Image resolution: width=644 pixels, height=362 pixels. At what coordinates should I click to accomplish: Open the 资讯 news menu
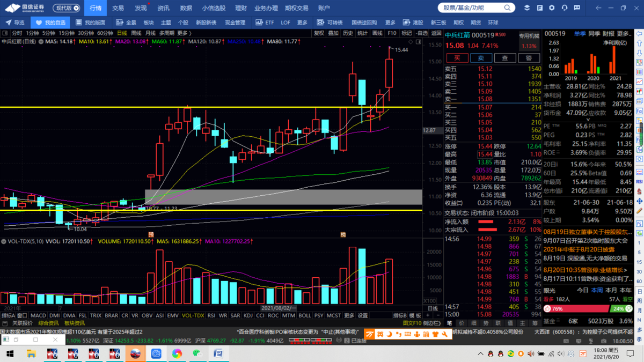pos(163,8)
